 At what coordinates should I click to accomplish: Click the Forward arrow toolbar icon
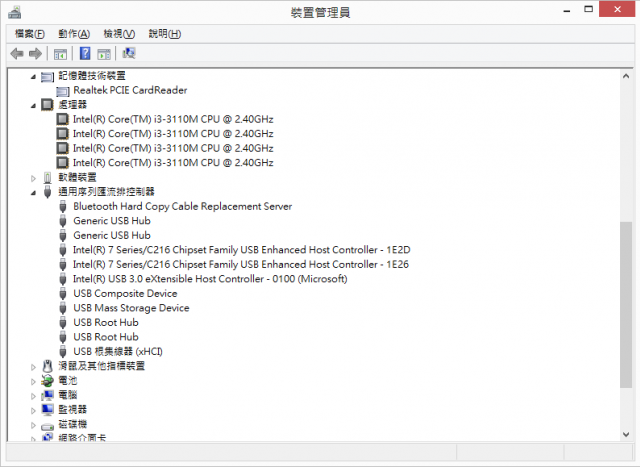click(x=36, y=53)
